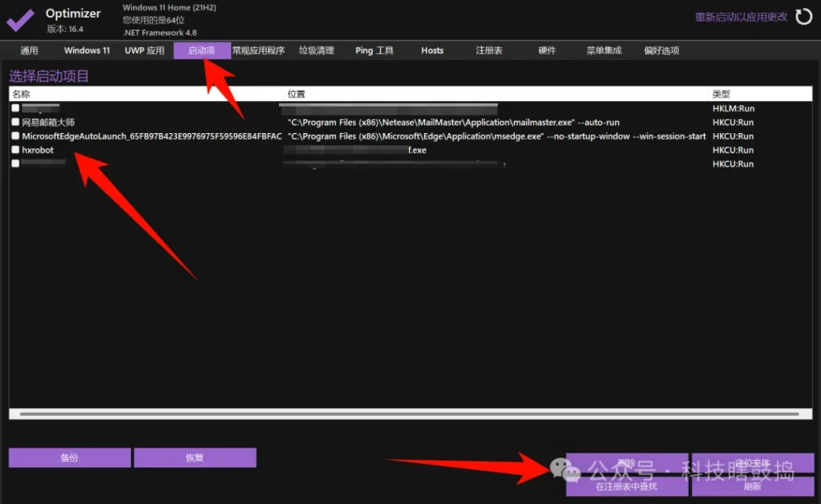821x504 pixels.
Task: Click the horizontal scrollbar under the startup list
Action: (410, 414)
